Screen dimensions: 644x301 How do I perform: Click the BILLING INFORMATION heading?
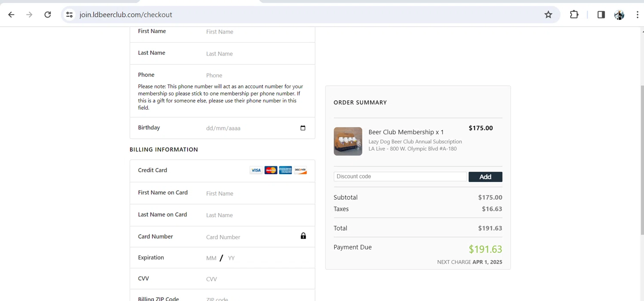coord(164,150)
